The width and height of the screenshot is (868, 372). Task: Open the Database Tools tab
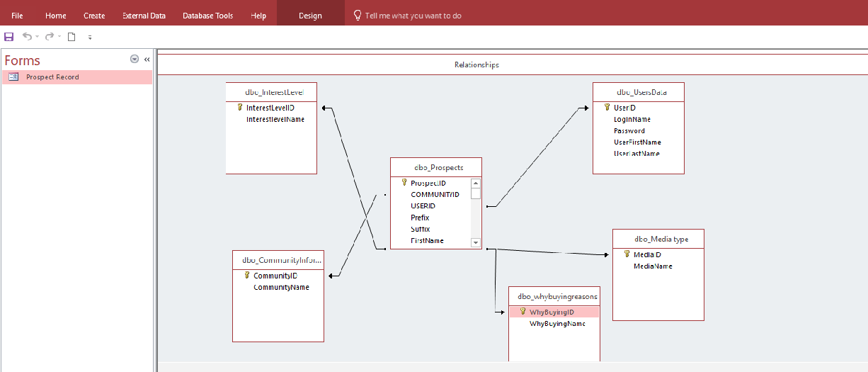click(207, 16)
